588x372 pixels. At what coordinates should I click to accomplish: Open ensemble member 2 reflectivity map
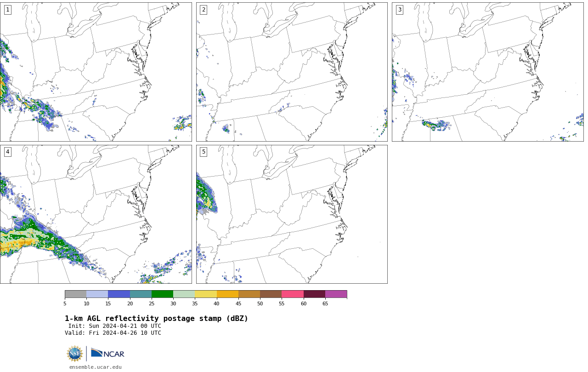tap(292, 72)
